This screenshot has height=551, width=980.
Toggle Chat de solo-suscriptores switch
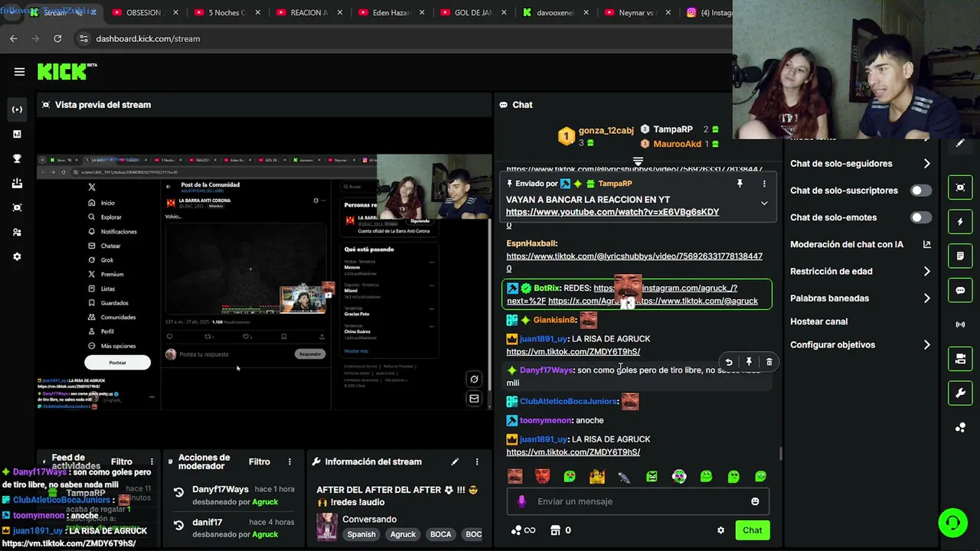coord(921,191)
